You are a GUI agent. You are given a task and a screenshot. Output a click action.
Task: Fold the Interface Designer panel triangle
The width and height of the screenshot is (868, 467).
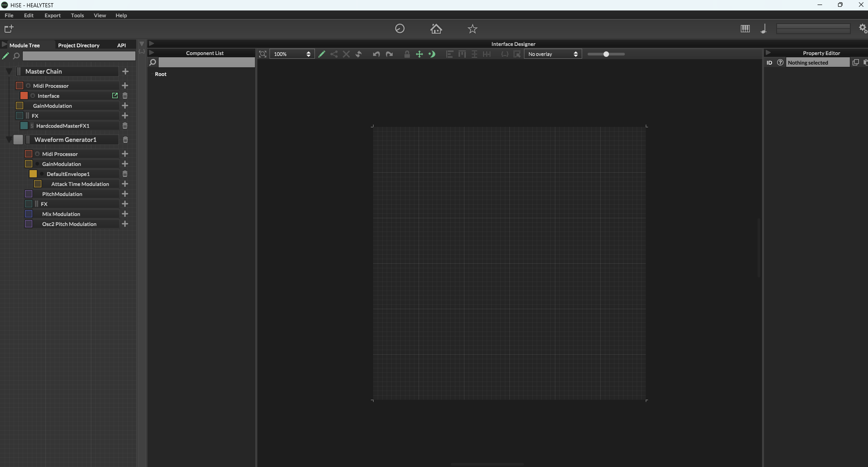coord(152,44)
